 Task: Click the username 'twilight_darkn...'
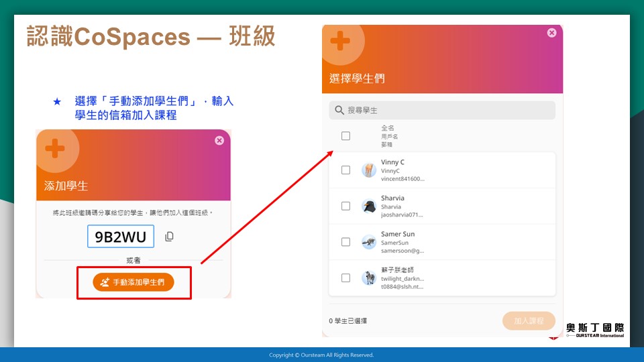pos(402,279)
